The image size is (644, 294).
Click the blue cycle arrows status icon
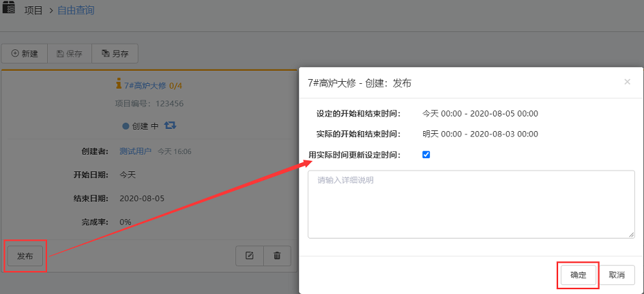pos(170,126)
